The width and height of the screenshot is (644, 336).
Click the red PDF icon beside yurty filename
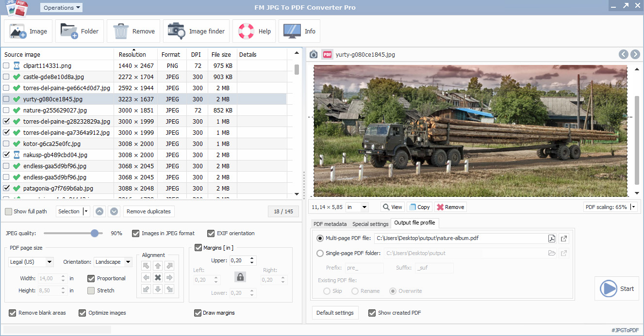[327, 54]
